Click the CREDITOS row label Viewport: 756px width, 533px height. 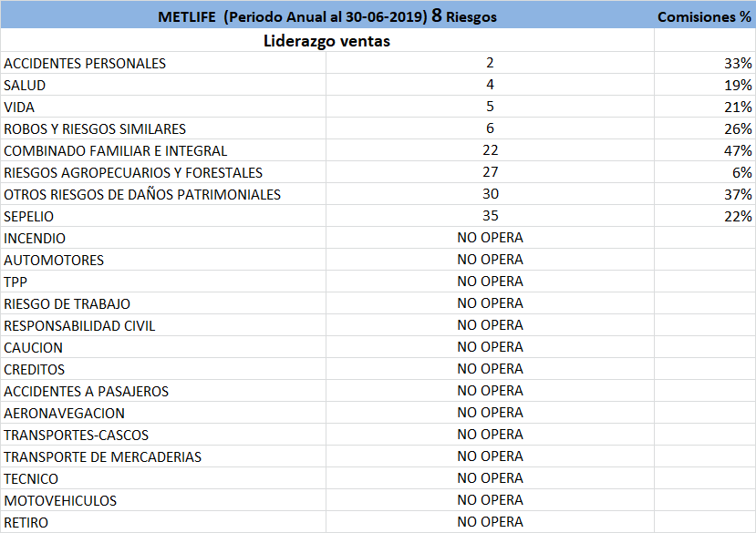[35, 370]
